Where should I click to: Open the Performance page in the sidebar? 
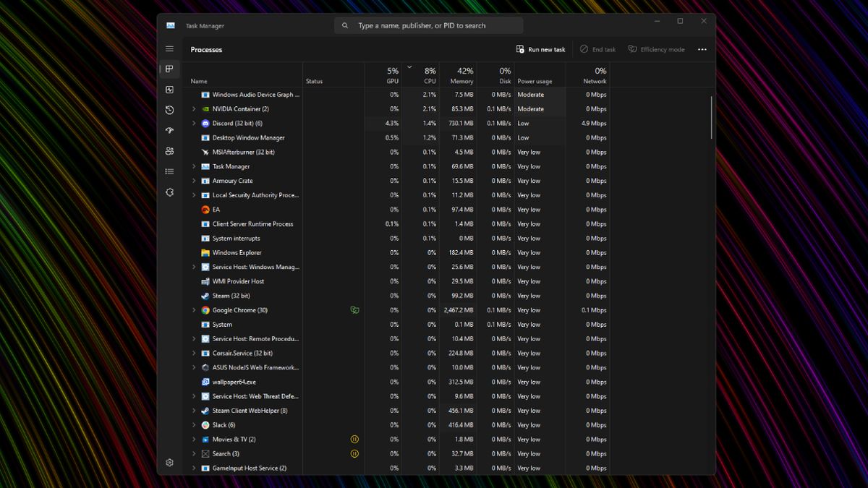tap(169, 90)
